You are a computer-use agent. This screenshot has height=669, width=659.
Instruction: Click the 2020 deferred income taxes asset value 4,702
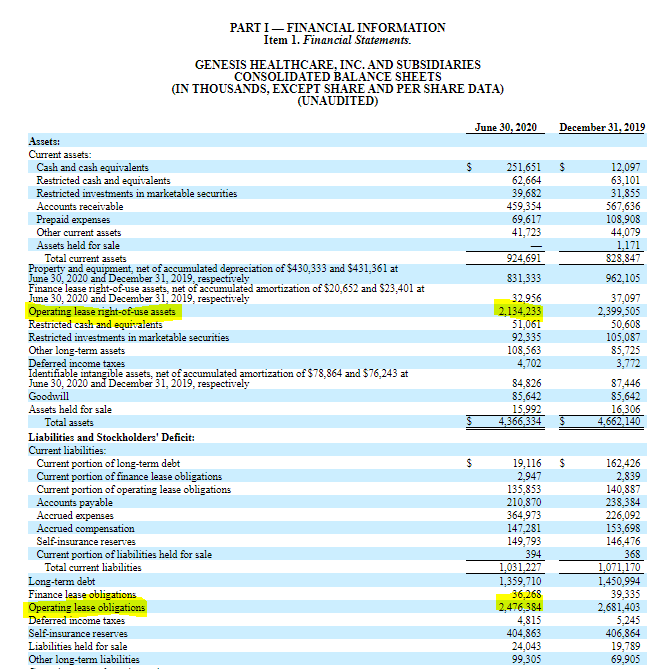click(529, 363)
